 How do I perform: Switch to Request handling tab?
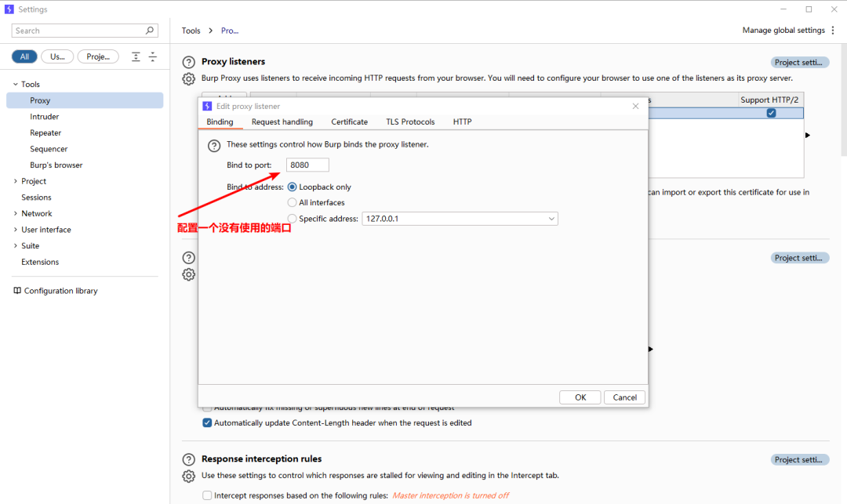[282, 122]
